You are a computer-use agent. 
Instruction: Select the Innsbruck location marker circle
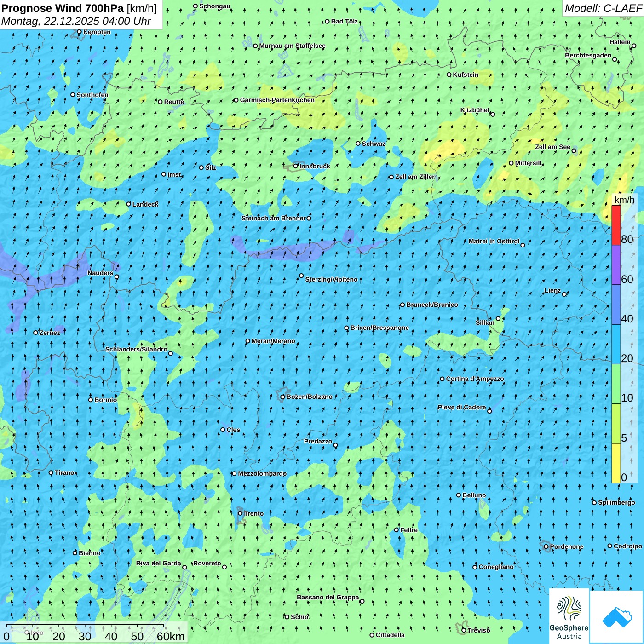[x=296, y=166]
